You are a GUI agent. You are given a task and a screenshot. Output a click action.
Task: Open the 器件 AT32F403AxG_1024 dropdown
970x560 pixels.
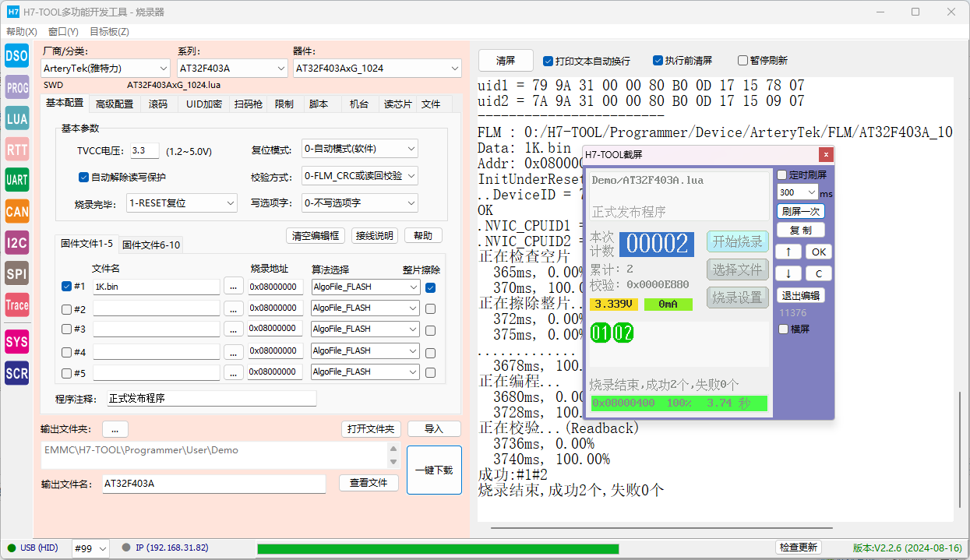[x=377, y=69]
